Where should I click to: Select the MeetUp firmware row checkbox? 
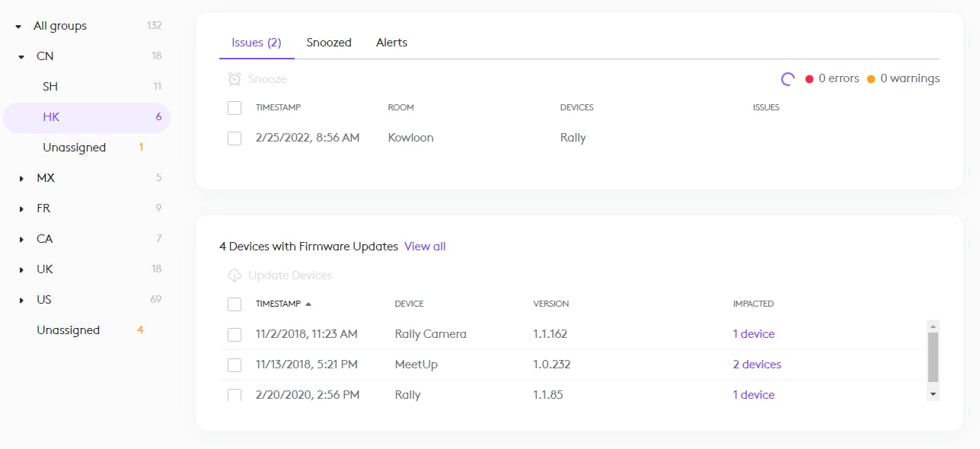pos(235,365)
